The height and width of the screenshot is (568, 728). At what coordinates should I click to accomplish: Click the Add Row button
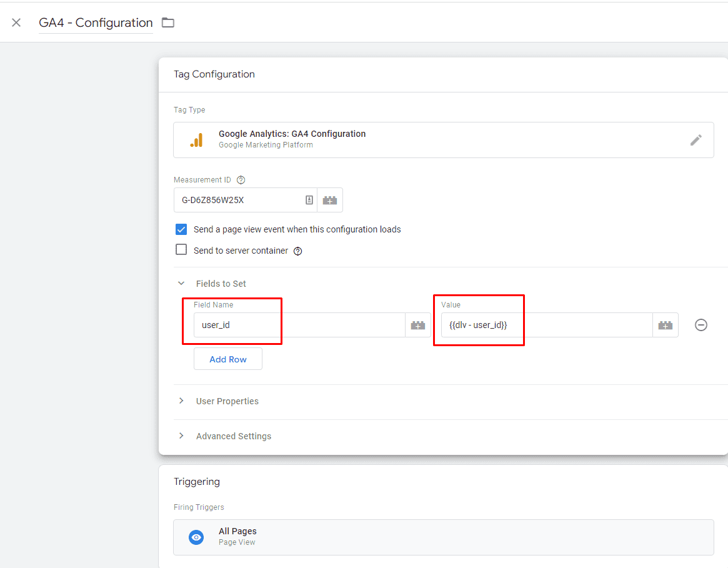point(227,358)
